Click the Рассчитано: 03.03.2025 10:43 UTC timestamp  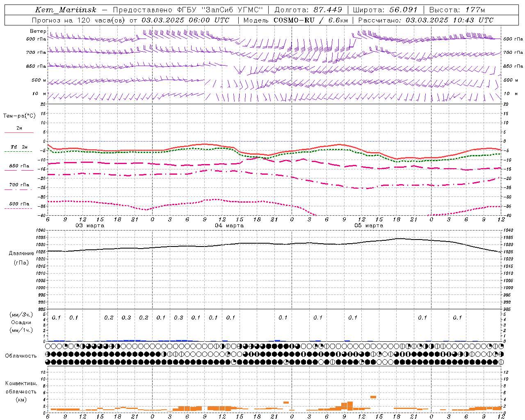tap(426, 20)
